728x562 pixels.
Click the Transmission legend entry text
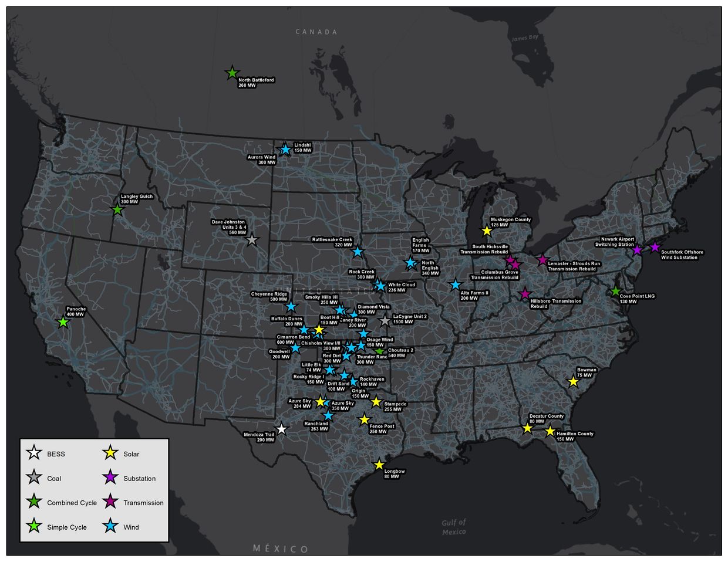coord(143,503)
